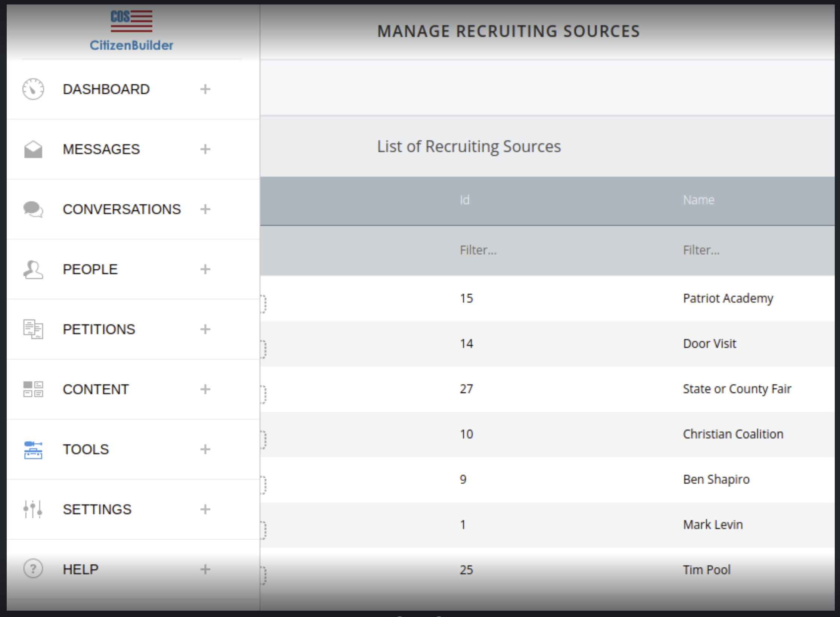Viewport: 840px width, 617px height.
Task: Click the Name filter input field
Action: click(701, 250)
